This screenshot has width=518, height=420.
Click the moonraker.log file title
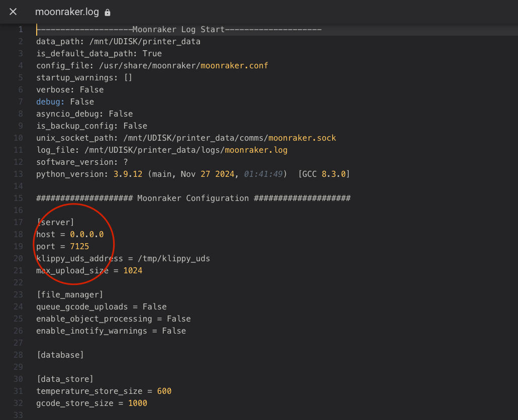pos(67,12)
